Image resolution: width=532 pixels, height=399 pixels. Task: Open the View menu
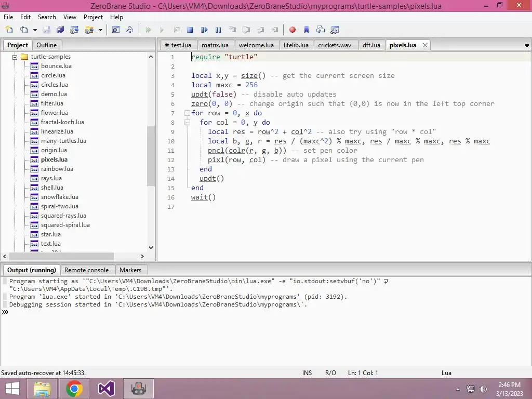point(70,17)
